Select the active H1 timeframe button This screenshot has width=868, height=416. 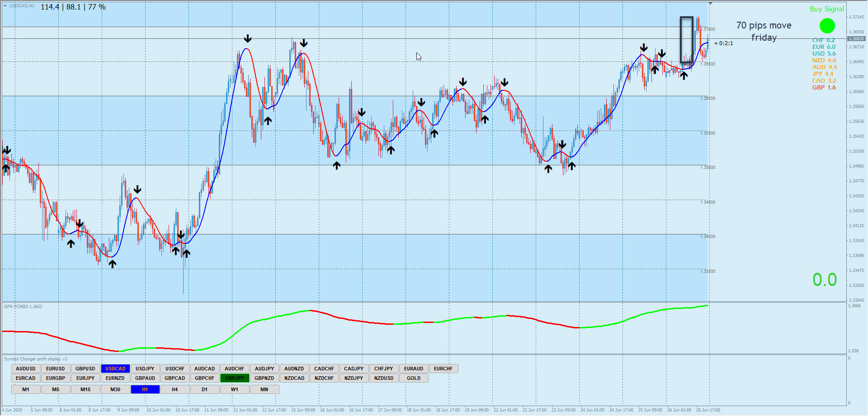click(x=145, y=389)
